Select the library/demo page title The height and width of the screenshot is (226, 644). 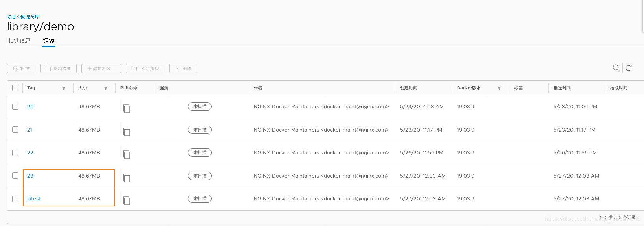point(41,27)
